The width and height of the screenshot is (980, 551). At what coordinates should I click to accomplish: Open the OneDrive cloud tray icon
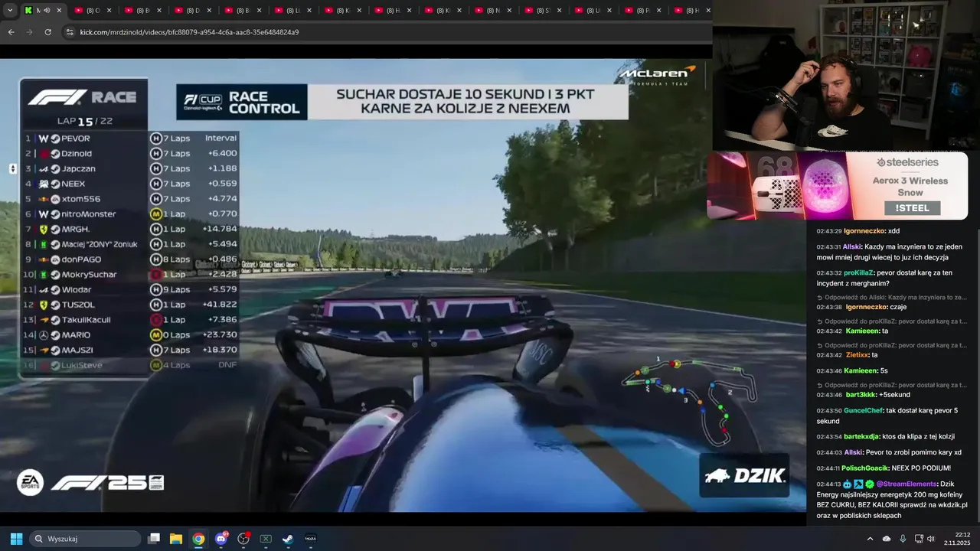(x=887, y=539)
